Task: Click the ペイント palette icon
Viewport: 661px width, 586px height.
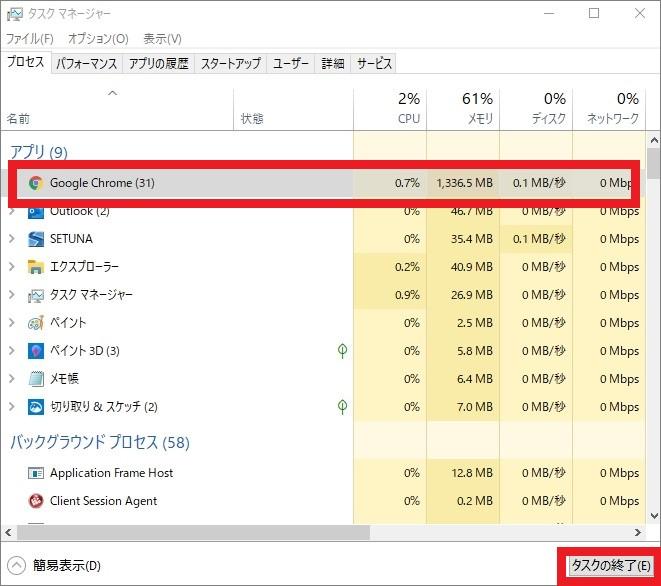Action: pyautogui.click(x=36, y=323)
